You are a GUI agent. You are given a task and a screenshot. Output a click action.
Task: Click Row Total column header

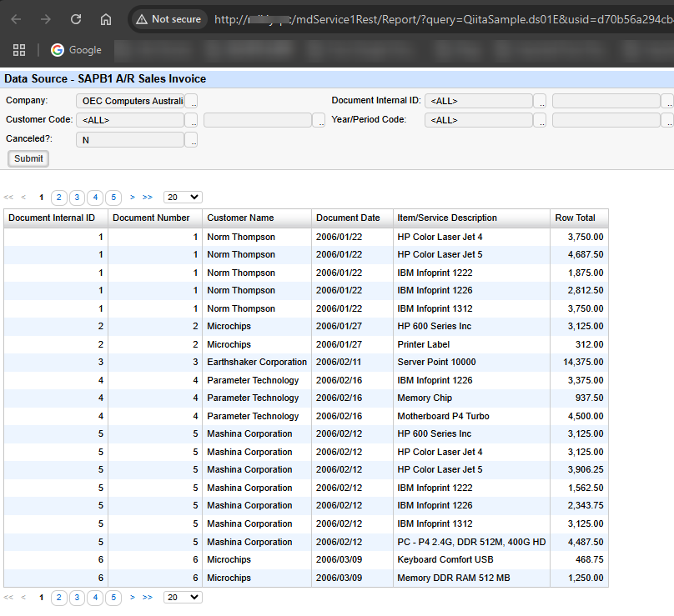[x=580, y=218]
